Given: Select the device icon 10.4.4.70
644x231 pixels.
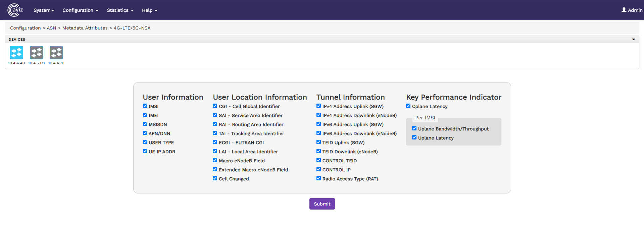Looking at the screenshot, I should 56,53.
